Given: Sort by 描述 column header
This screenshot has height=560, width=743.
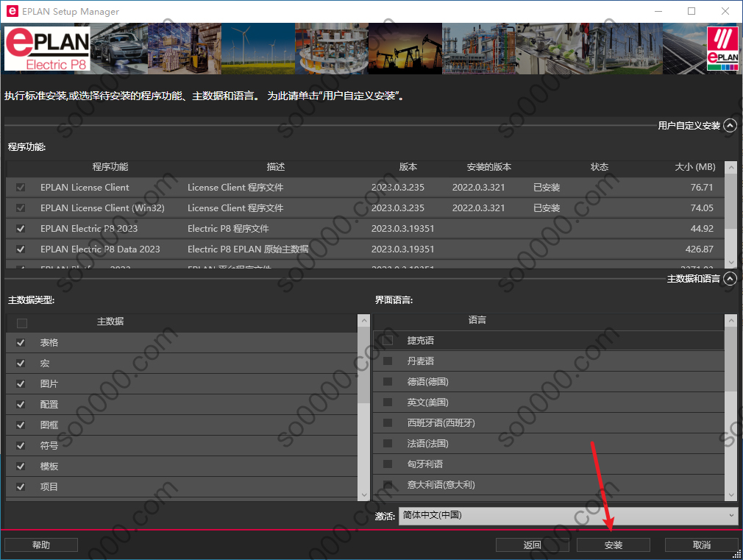Looking at the screenshot, I should (x=276, y=167).
